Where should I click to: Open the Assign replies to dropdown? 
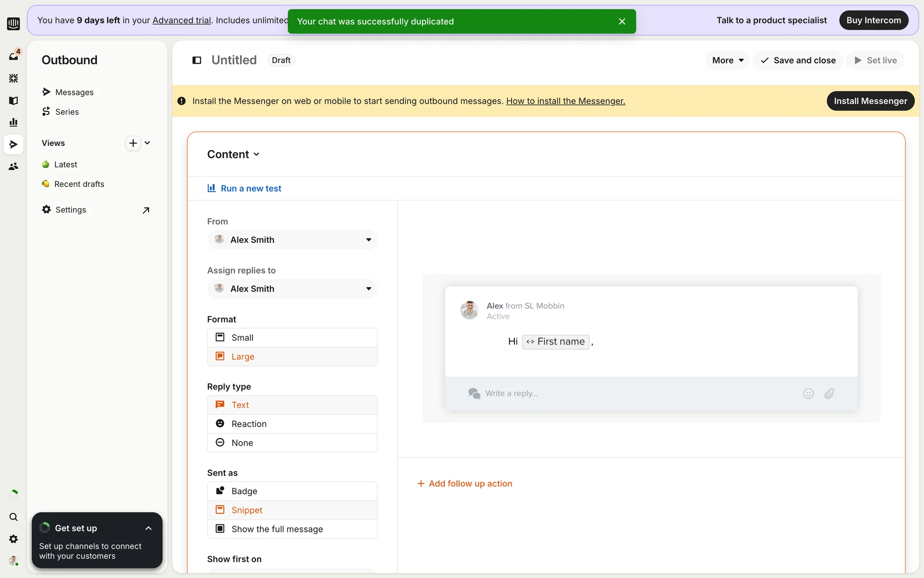pyautogui.click(x=292, y=289)
